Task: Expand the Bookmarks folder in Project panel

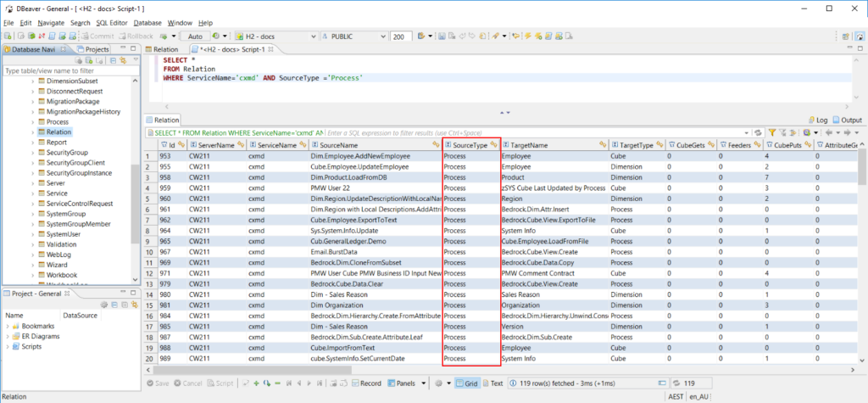Action: coord(9,326)
